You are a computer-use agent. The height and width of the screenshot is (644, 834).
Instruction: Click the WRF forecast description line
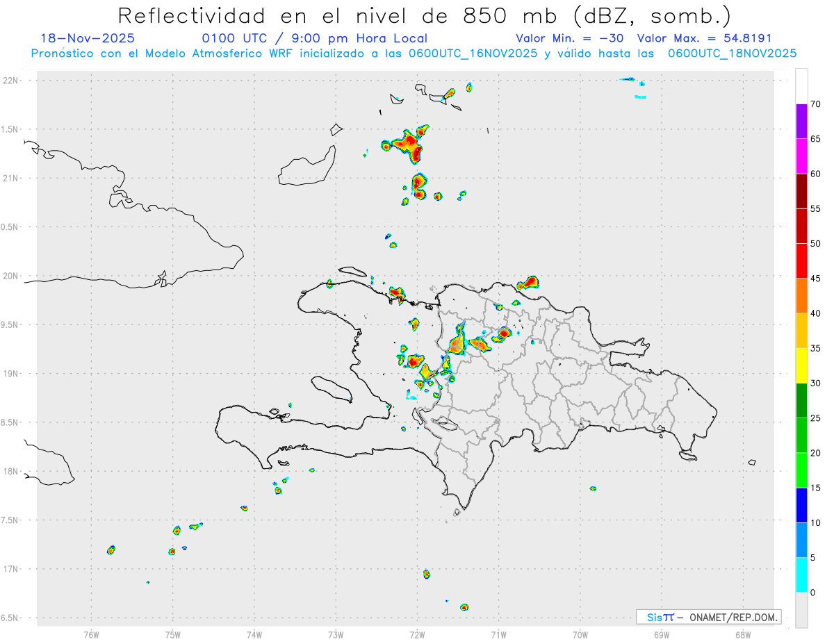(x=414, y=53)
